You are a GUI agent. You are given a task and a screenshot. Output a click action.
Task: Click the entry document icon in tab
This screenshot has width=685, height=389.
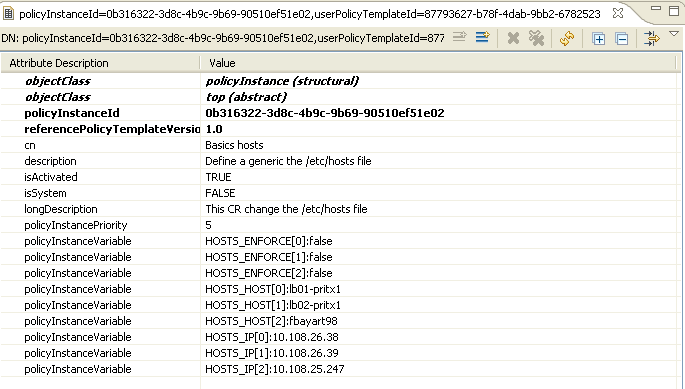[8, 14]
